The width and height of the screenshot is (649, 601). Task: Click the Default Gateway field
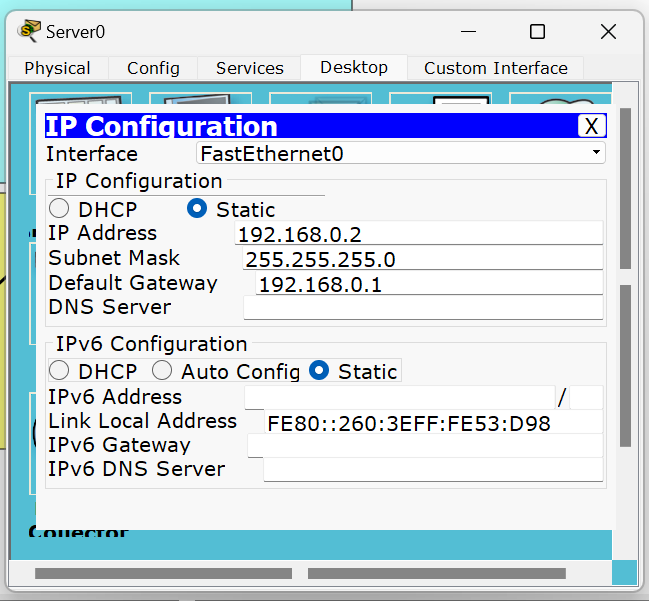pyautogui.click(x=428, y=284)
